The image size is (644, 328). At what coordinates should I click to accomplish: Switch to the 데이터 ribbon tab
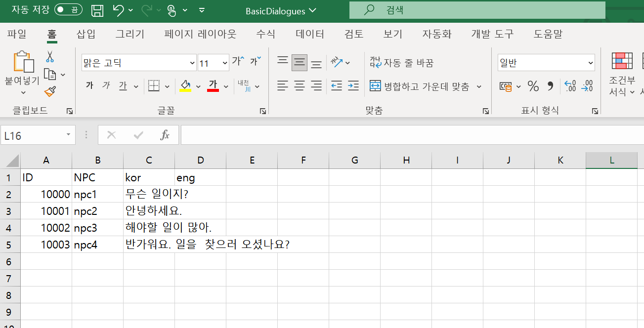click(x=310, y=34)
